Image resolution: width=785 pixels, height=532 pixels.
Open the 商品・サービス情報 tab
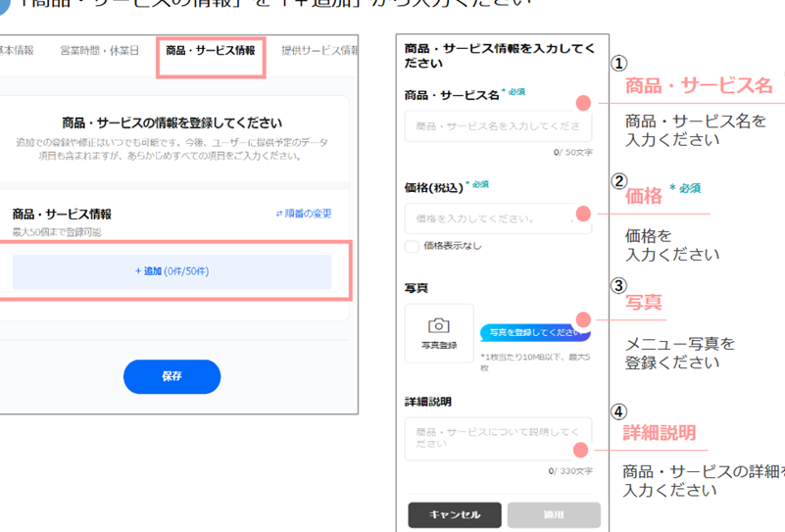pos(211,51)
